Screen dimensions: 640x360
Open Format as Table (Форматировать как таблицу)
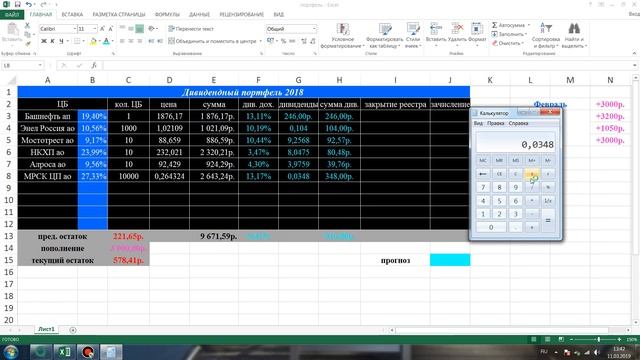[385, 29]
